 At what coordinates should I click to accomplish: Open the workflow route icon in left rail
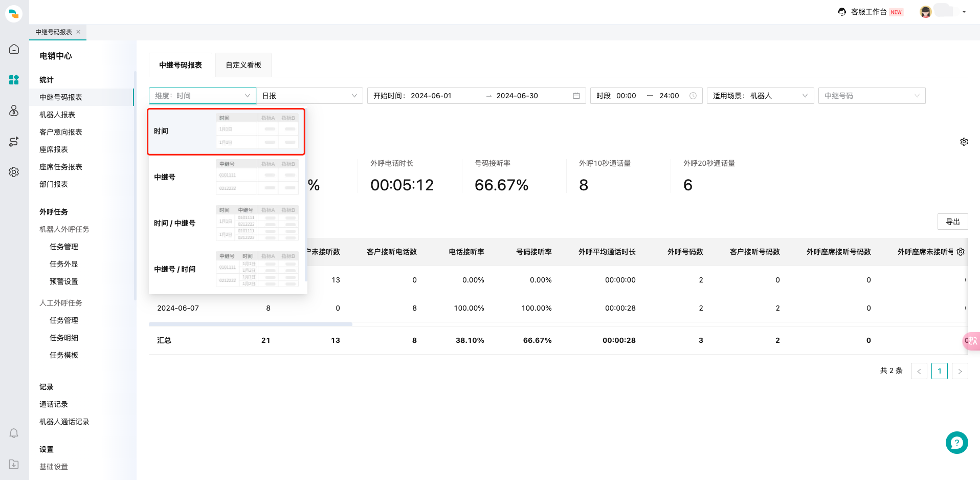tap(14, 141)
